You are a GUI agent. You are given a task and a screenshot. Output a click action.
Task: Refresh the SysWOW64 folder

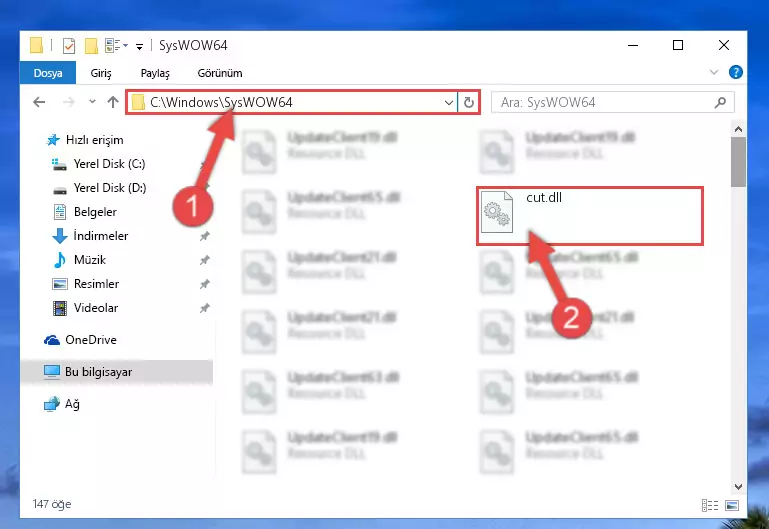[x=469, y=102]
